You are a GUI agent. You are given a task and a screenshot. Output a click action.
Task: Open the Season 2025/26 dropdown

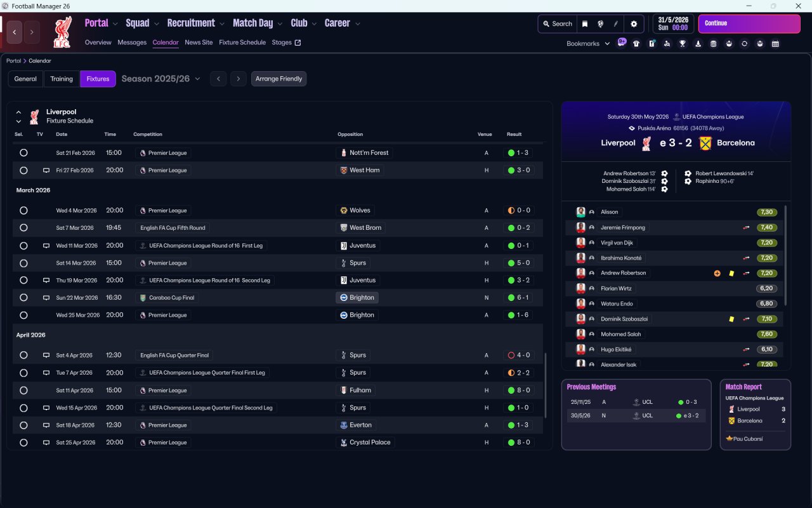(x=161, y=79)
